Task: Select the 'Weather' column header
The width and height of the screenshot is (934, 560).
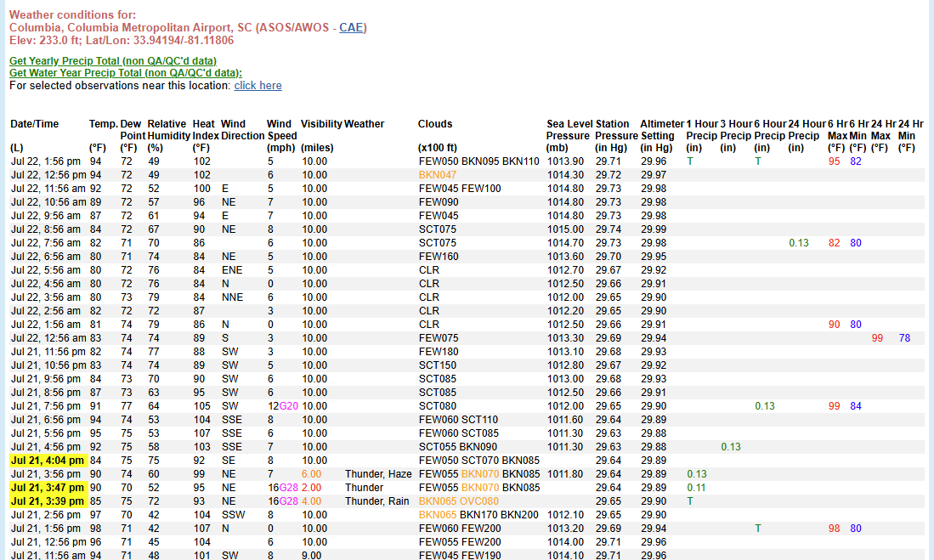Action: tap(364, 124)
